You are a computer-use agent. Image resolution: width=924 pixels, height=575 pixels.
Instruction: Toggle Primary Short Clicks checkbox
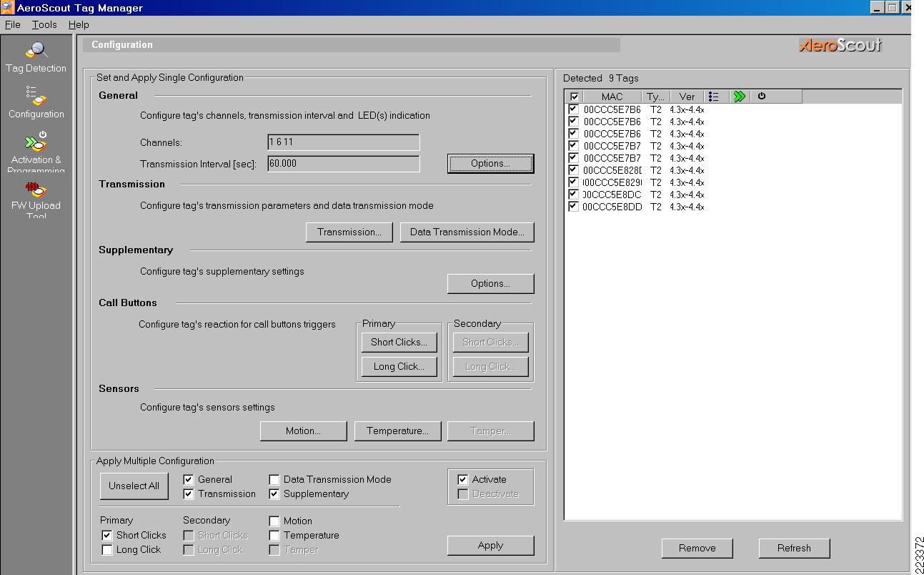(x=107, y=535)
